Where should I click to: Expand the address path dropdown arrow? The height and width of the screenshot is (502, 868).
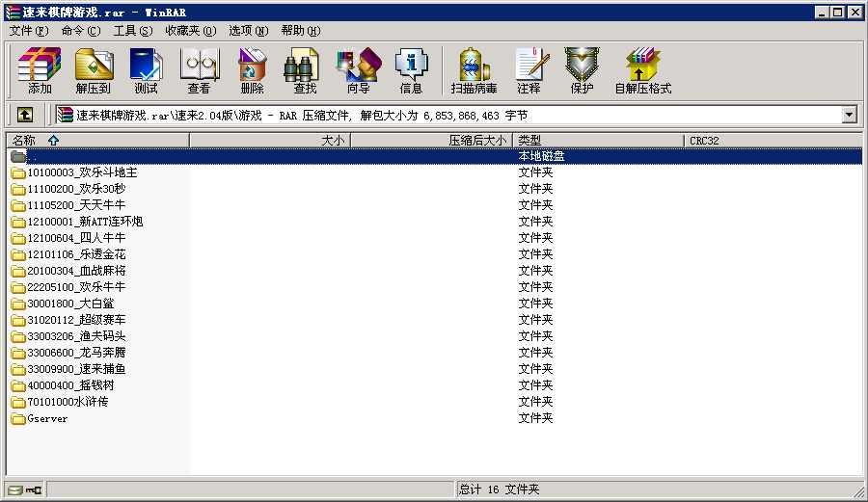pos(849,115)
